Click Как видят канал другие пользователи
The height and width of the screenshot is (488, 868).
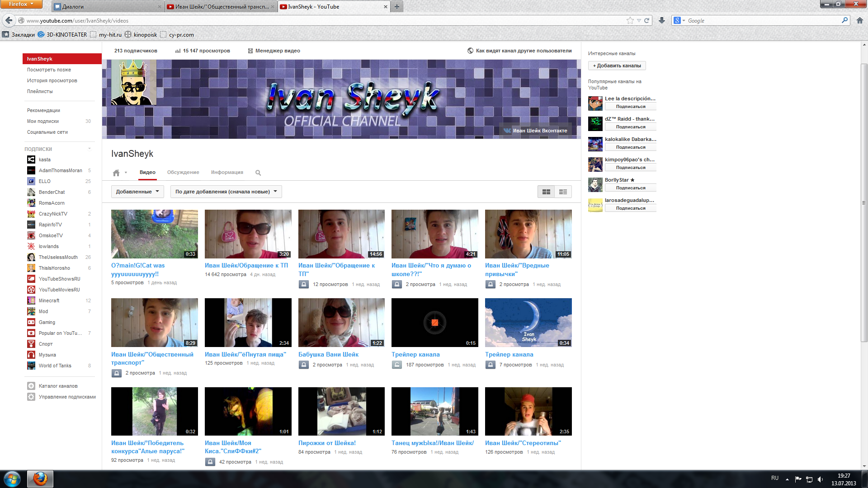[519, 51]
